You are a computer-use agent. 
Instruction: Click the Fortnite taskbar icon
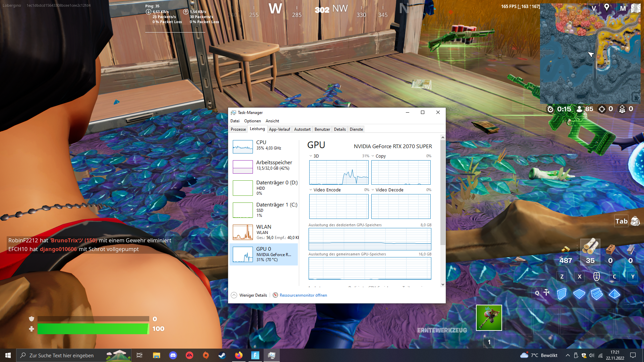(255, 355)
